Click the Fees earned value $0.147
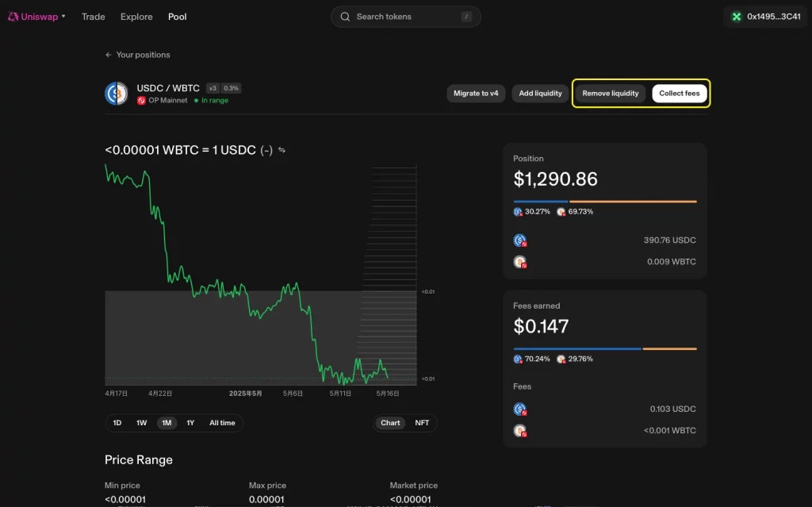 [541, 327]
